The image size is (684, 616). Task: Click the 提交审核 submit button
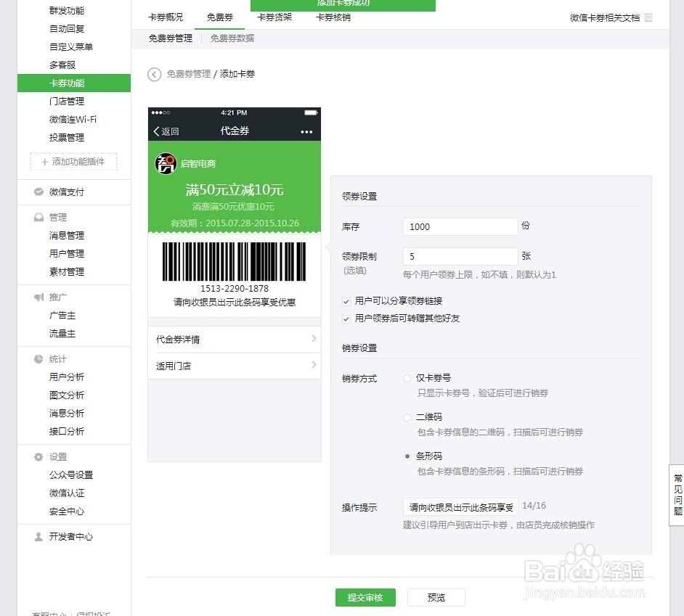(365, 597)
